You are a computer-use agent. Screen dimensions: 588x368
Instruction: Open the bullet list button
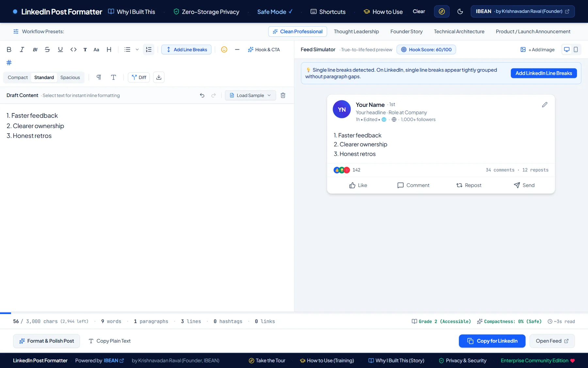[x=127, y=50]
